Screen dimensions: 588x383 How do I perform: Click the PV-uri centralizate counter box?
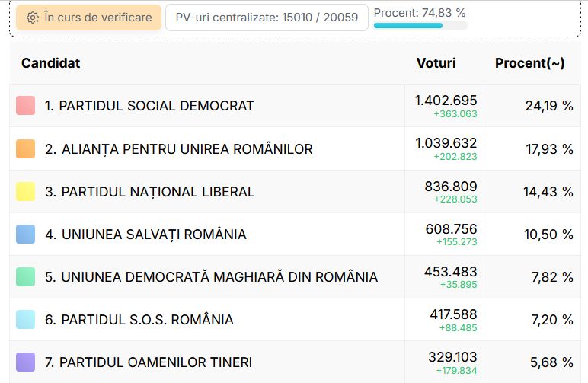point(267,18)
